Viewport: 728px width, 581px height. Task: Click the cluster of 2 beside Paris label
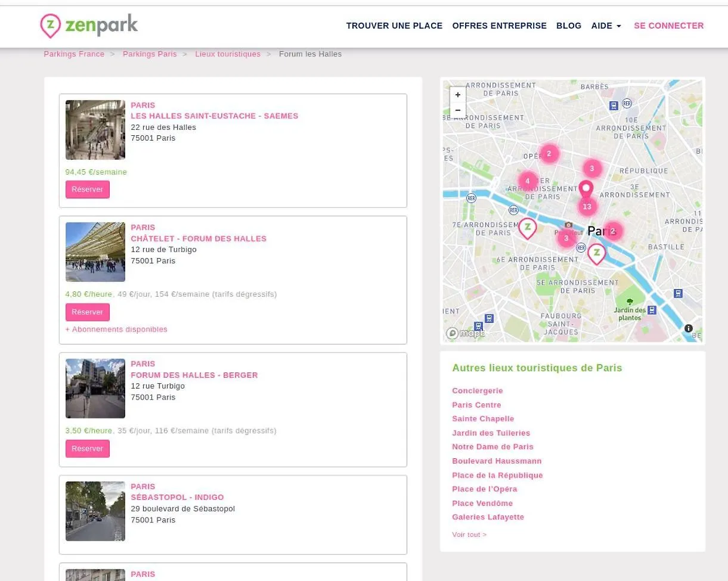(x=613, y=231)
